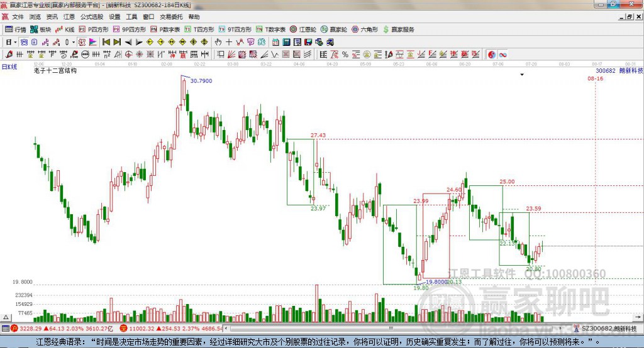Click the 日 period button
The height and width of the screenshot is (348, 644).
9,42
